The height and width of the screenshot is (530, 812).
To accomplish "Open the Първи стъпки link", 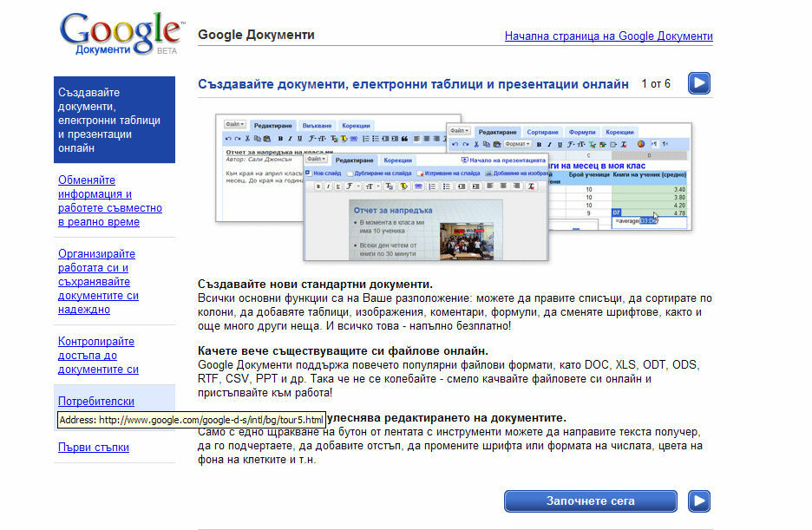I will (x=93, y=448).
